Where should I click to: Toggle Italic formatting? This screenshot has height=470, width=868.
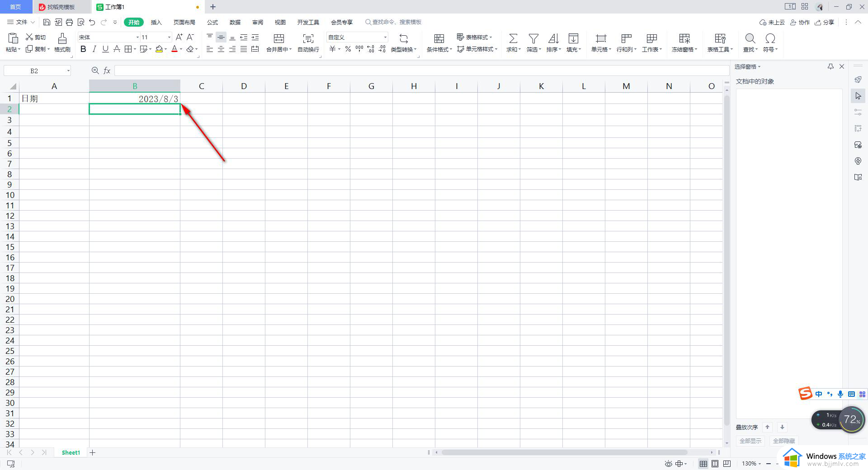point(94,49)
